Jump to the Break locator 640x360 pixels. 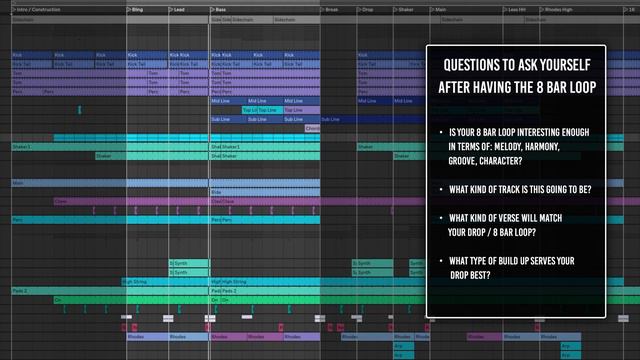pyautogui.click(x=329, y=9)
